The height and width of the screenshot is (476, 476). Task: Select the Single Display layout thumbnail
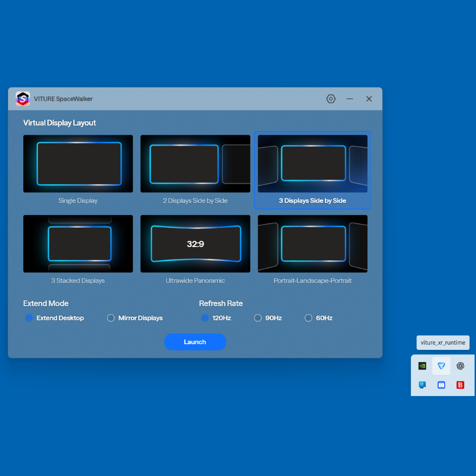click(78, 164)
